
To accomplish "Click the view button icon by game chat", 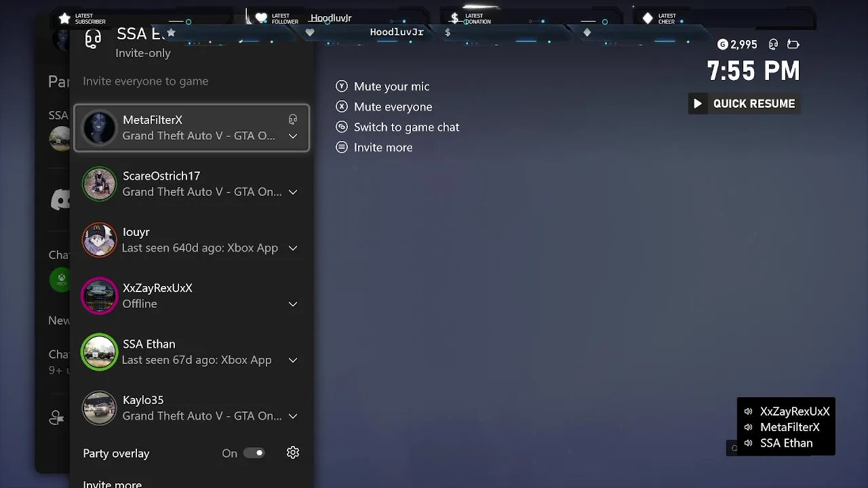I will (x=342, y=127).
